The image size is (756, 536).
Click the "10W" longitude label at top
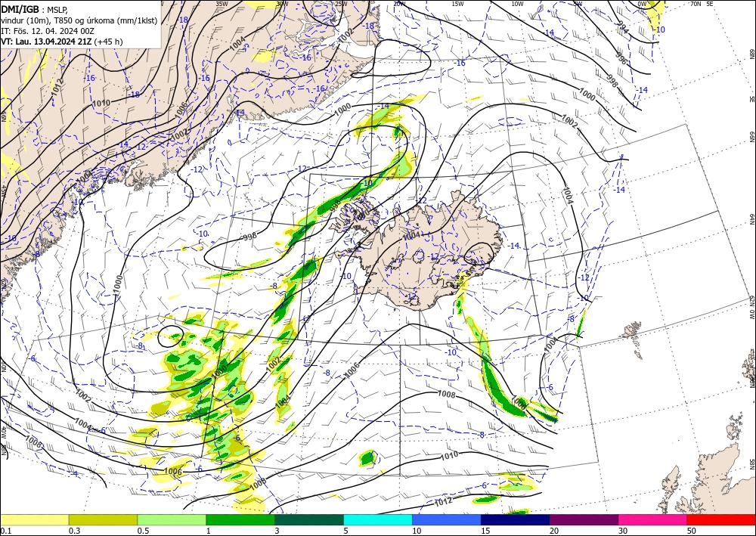click(x=517, y=3)
